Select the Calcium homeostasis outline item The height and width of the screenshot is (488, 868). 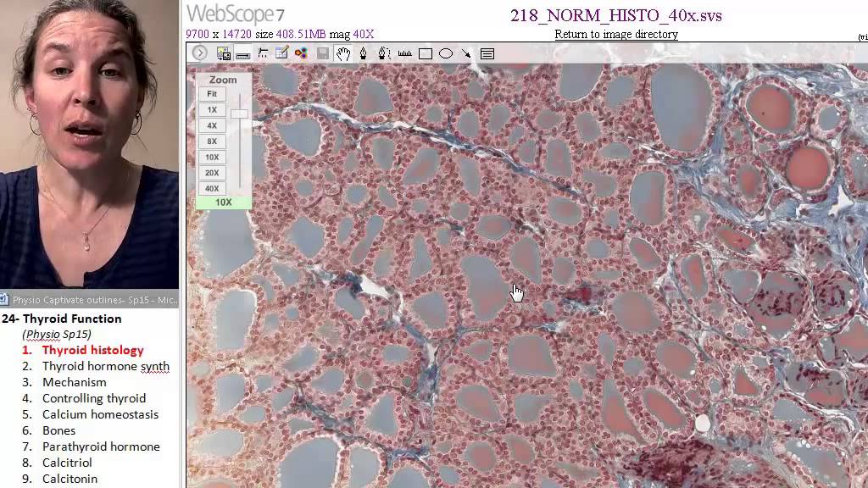click(100, 414)
